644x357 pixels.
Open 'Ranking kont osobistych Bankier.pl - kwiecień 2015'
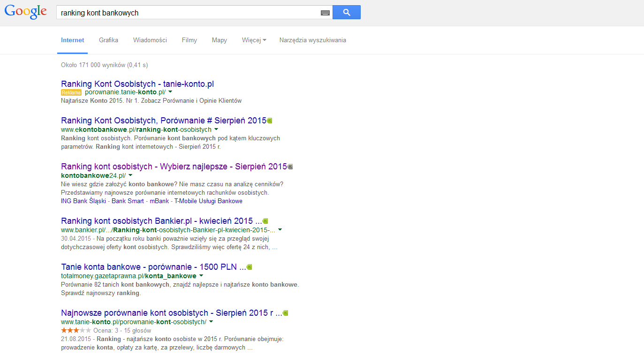161,221
